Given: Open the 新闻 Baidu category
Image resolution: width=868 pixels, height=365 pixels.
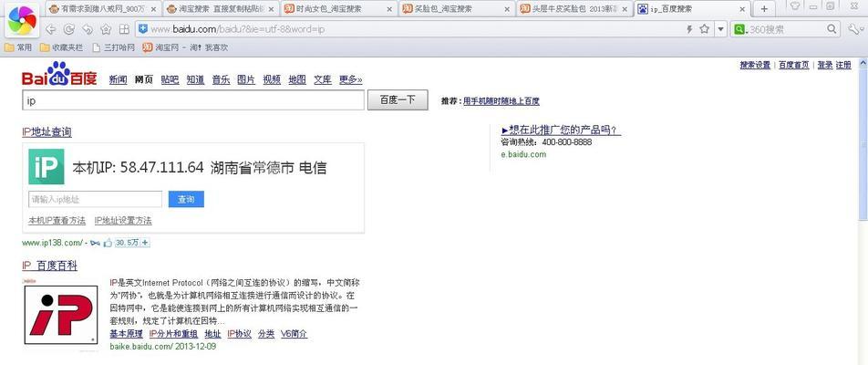Looking at the screenshot, I should (118, 79).
